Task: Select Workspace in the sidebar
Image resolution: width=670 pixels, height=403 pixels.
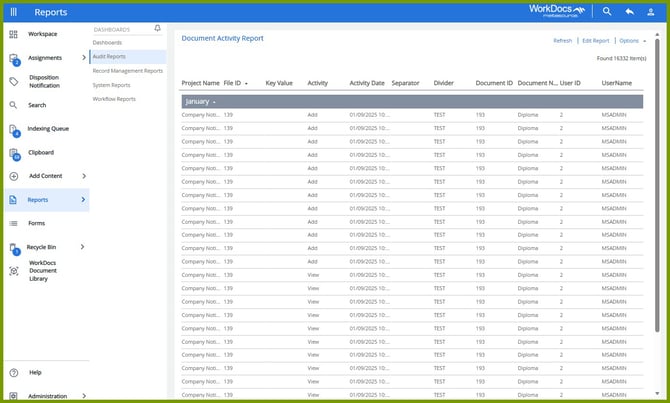Action: click(43, 34)
